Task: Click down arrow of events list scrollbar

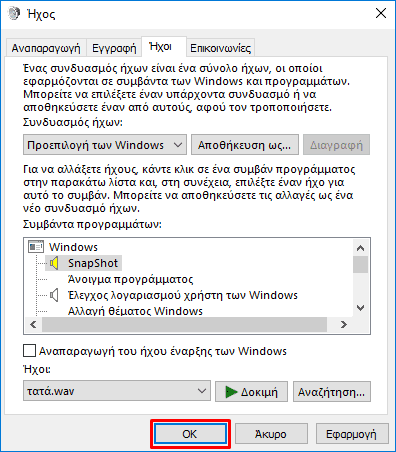Action: (360, 308)
